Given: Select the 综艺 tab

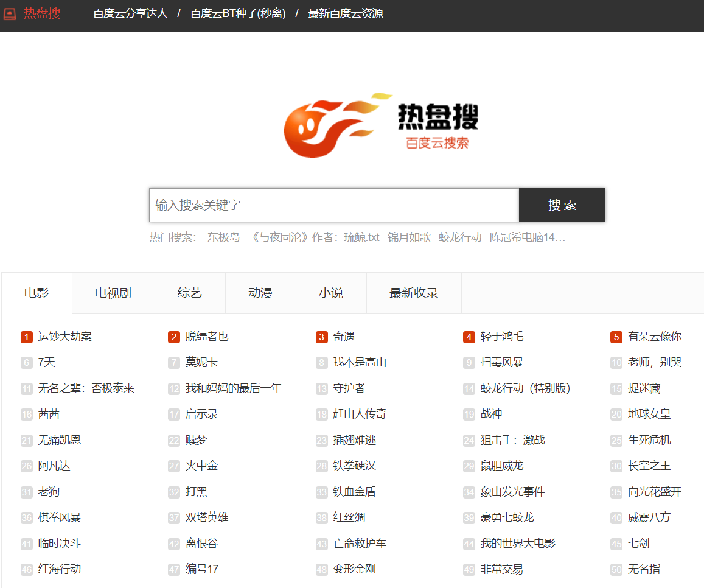Looking at the screenshot, I should click(x=190, y=293).
